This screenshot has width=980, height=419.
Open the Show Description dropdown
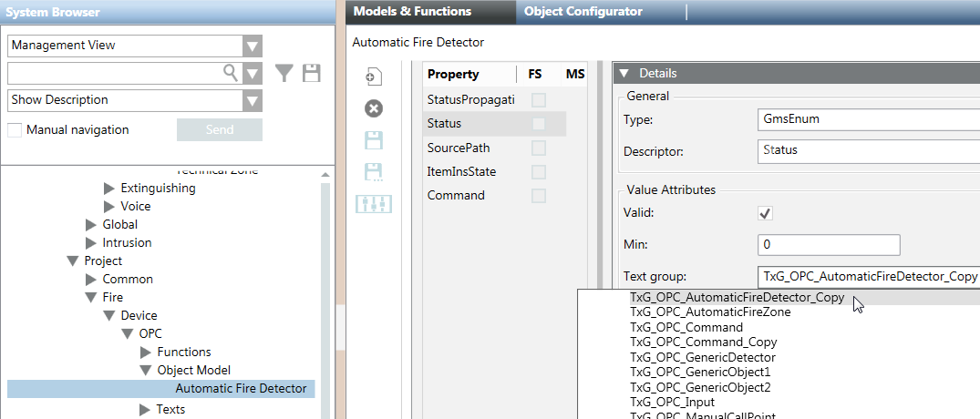pos(253,100)
